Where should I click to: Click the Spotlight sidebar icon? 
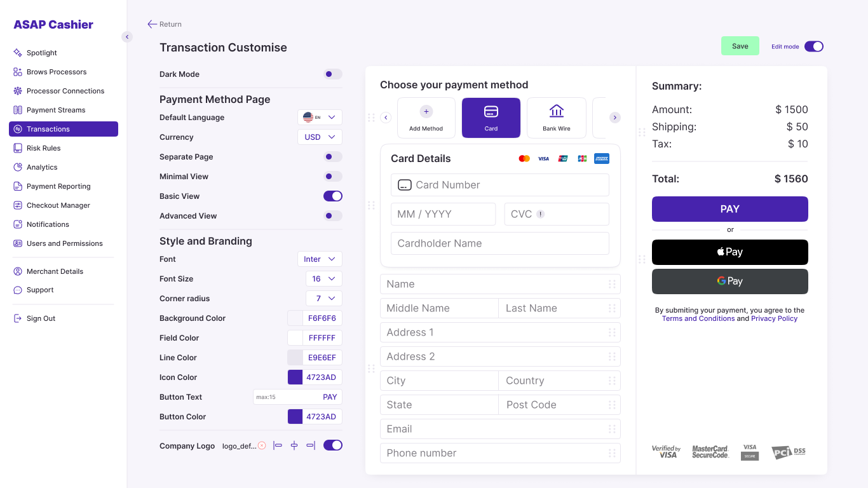(x=18, y=53)
